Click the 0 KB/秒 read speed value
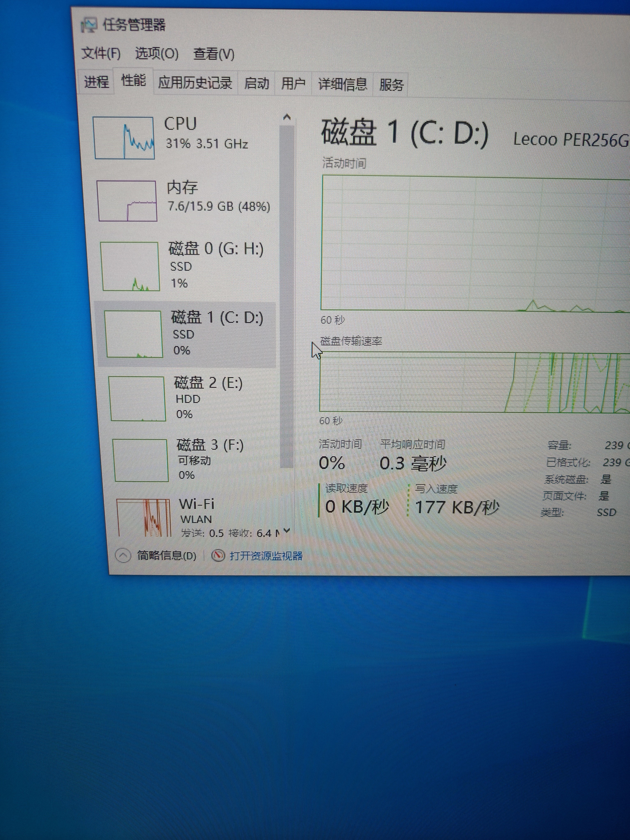This screenshot has width=630, height=840. pyautogui.click(x=357, y=507)
